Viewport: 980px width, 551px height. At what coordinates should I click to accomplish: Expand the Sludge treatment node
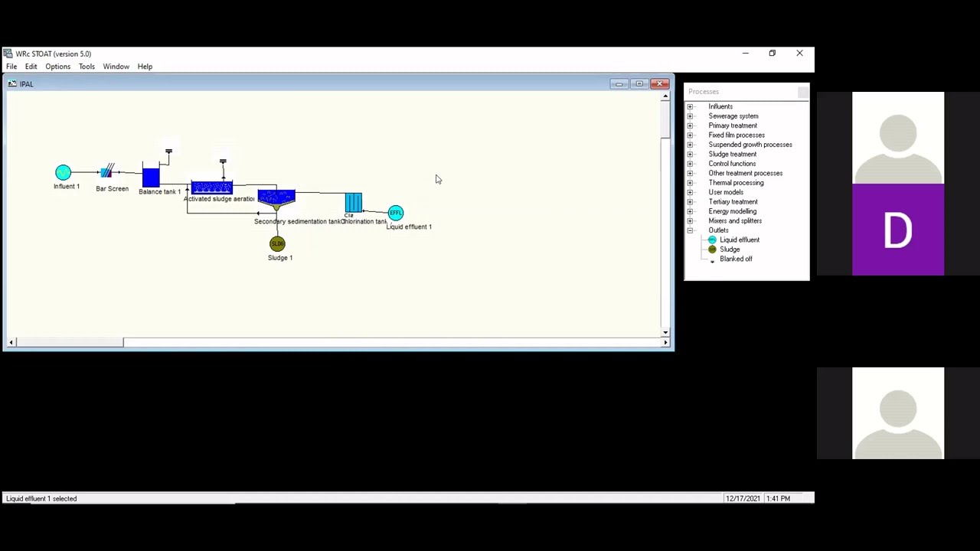[690, 154]
